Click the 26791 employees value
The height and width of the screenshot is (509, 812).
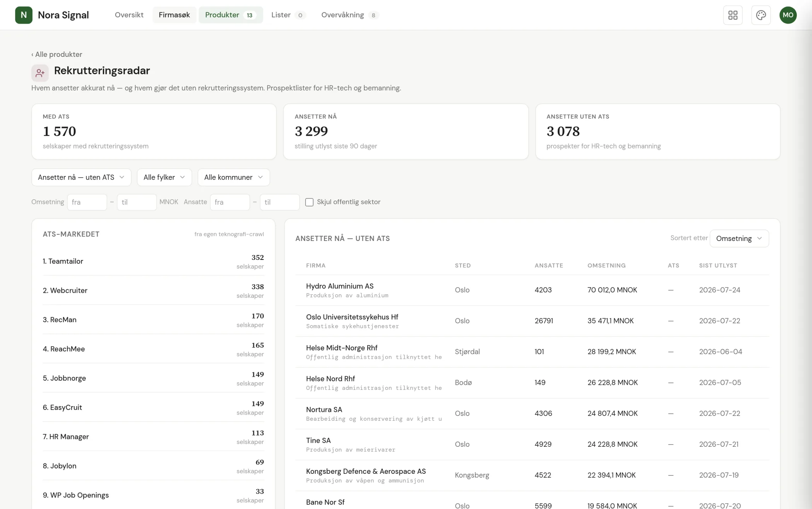click(544, 321)
